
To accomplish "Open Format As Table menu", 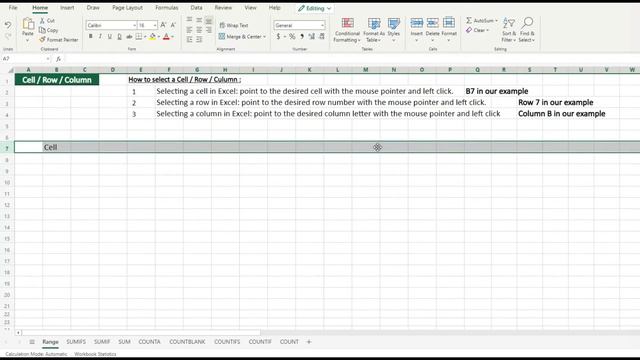I will coord(374,30).
